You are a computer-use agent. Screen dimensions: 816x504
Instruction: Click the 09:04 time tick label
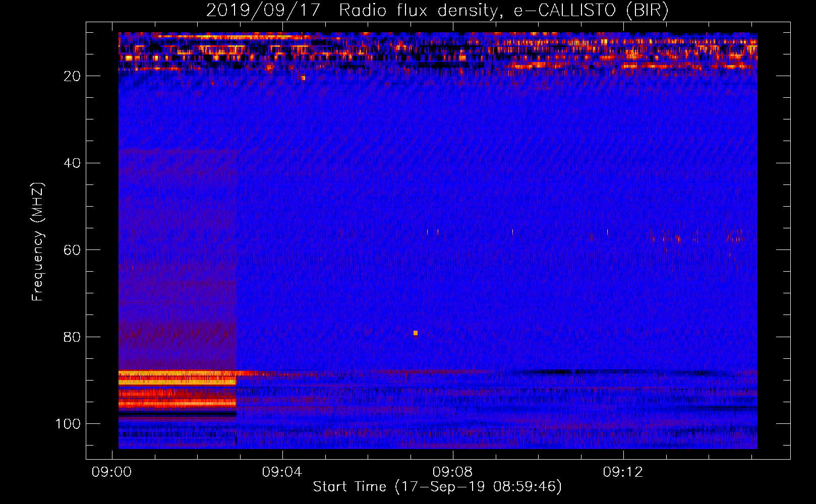click(x=282, y=472)
